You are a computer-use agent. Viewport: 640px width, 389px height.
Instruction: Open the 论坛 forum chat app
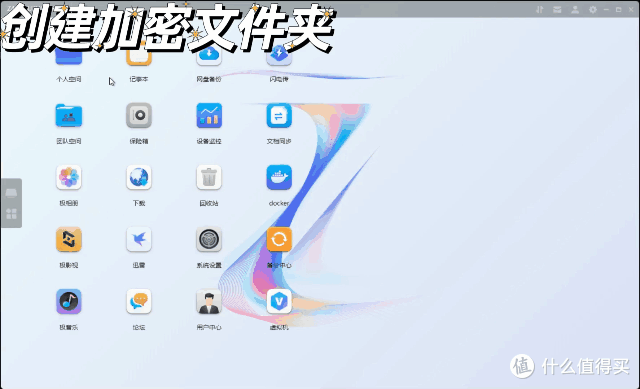point(139,302)
